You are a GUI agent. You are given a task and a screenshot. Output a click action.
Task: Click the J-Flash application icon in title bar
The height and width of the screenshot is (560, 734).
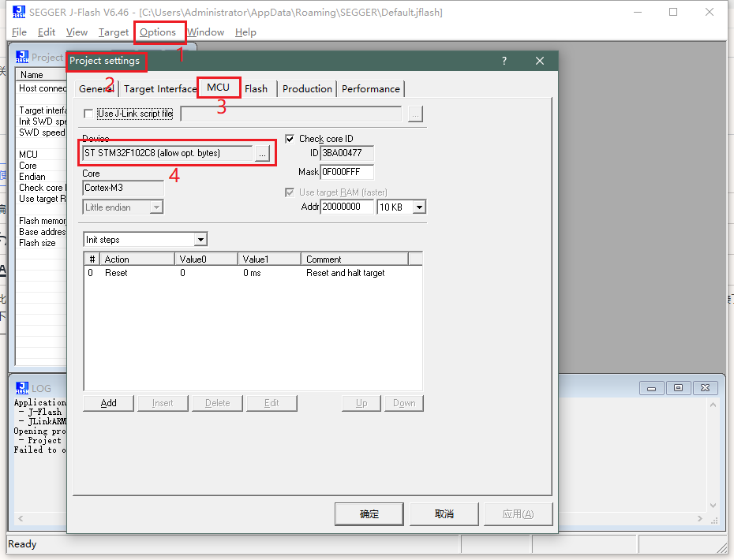pos(19,12)
